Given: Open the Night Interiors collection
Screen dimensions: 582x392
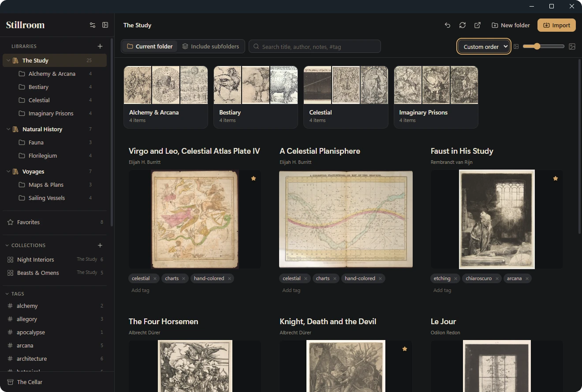Looking at the screenshot, I should 55,259.
